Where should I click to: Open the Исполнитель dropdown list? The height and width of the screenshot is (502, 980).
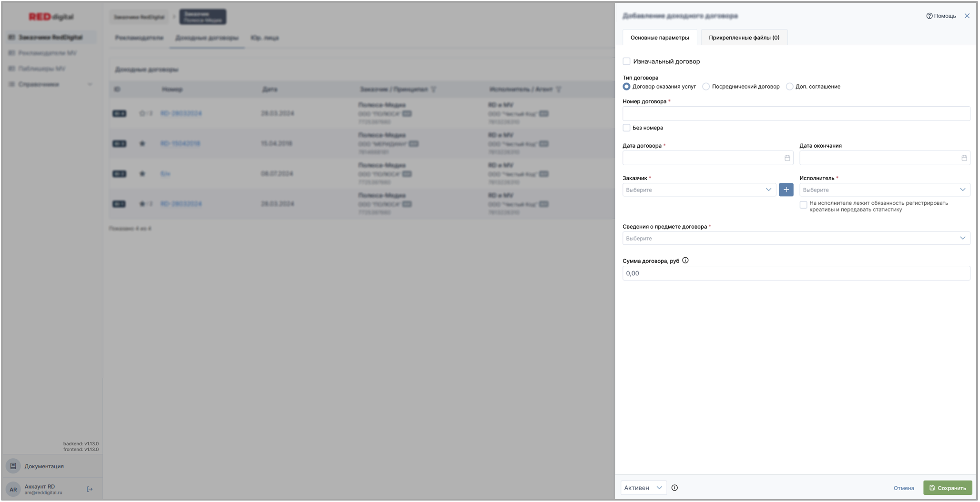(x=884, y=190)
